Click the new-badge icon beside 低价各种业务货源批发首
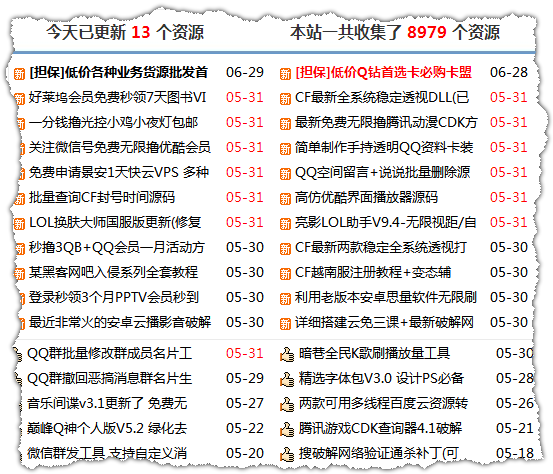Image resolution: width=553 pixels, height=474 pixels. (x=19, y=74)
